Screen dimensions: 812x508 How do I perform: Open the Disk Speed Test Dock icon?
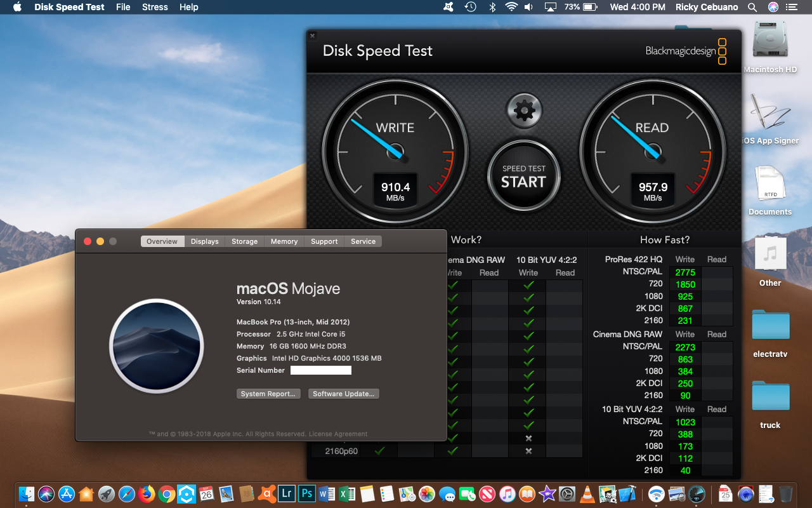[x=697, y=493]
